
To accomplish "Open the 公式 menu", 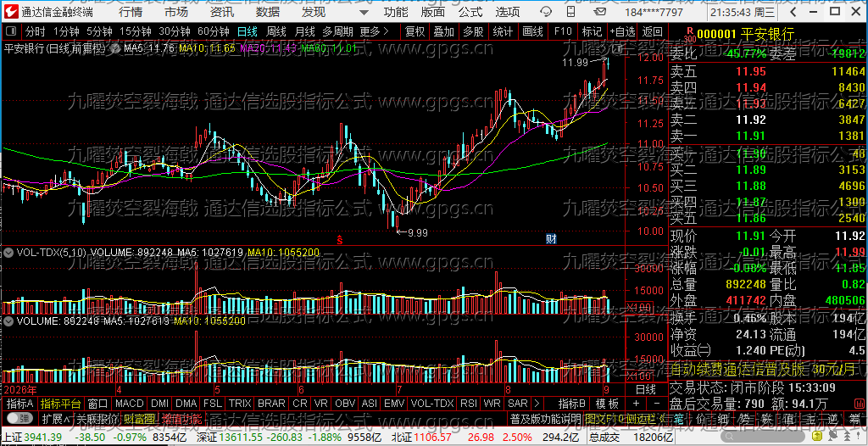I will point(470,12).
